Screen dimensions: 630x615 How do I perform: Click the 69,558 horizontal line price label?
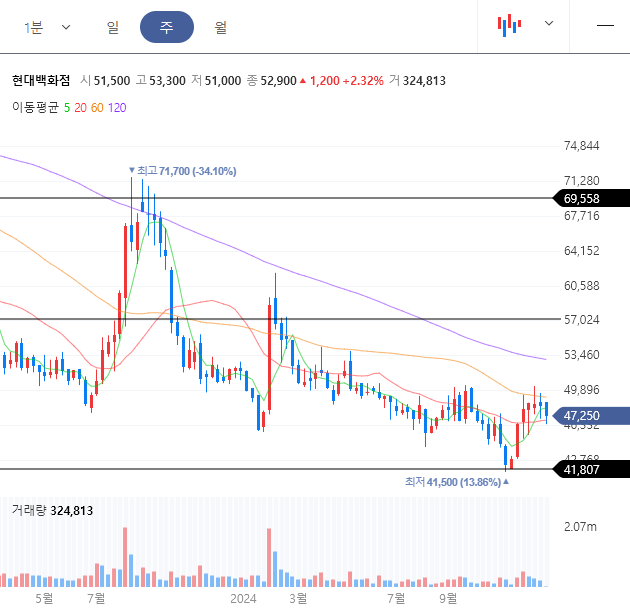pyautogui.click(x=591, y=198)
